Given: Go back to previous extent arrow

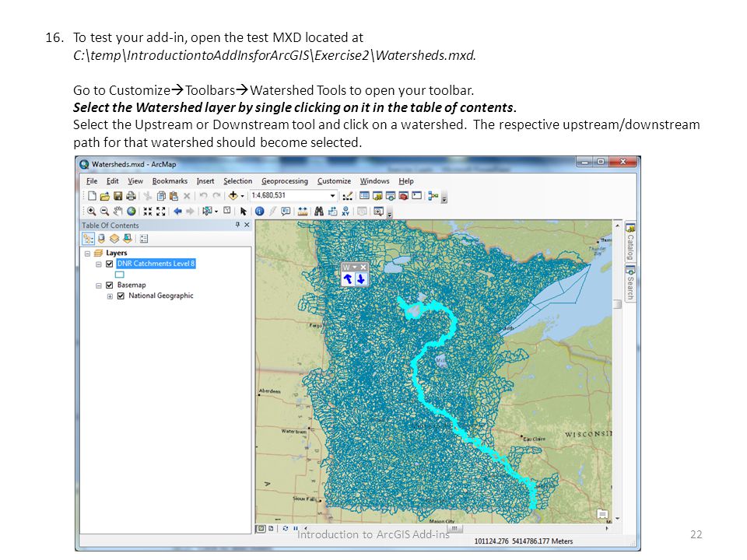Looking at the screenshot, I should [x=177, y=212].
